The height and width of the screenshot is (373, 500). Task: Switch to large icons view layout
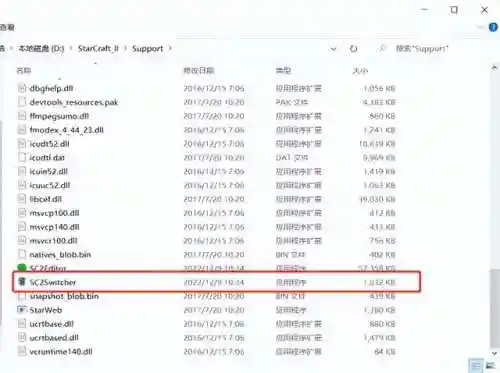pyautogui.click(x=491, y=366)
